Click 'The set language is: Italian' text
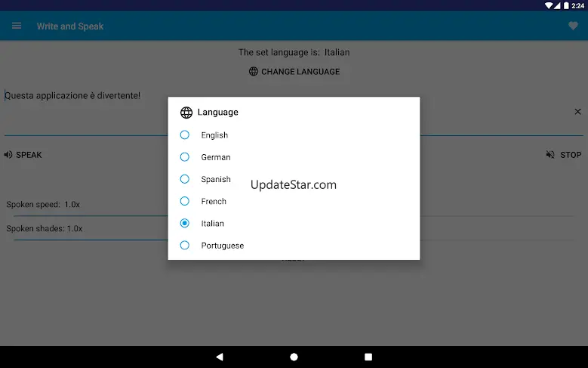Screen dimensions: 588x368 point(294,52)
